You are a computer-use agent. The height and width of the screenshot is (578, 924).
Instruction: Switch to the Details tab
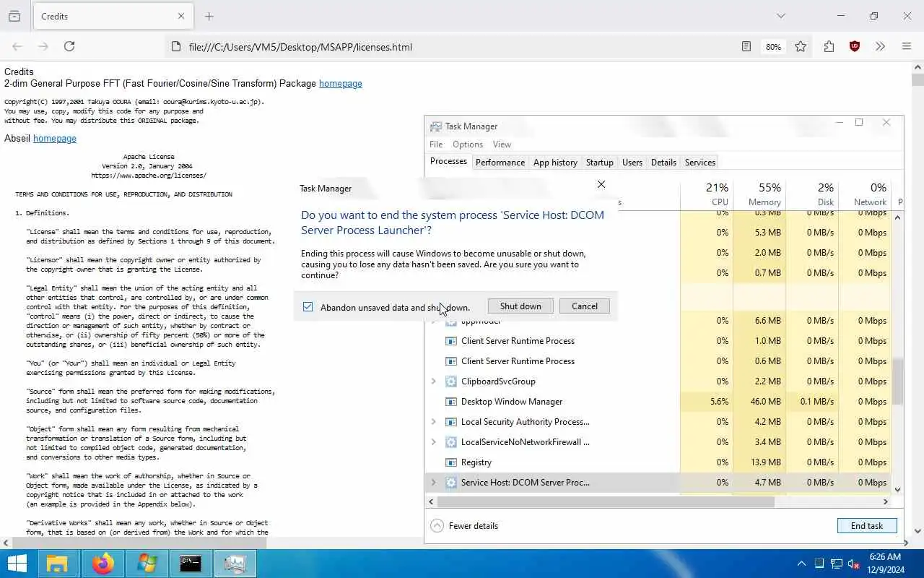pos(663,163)
